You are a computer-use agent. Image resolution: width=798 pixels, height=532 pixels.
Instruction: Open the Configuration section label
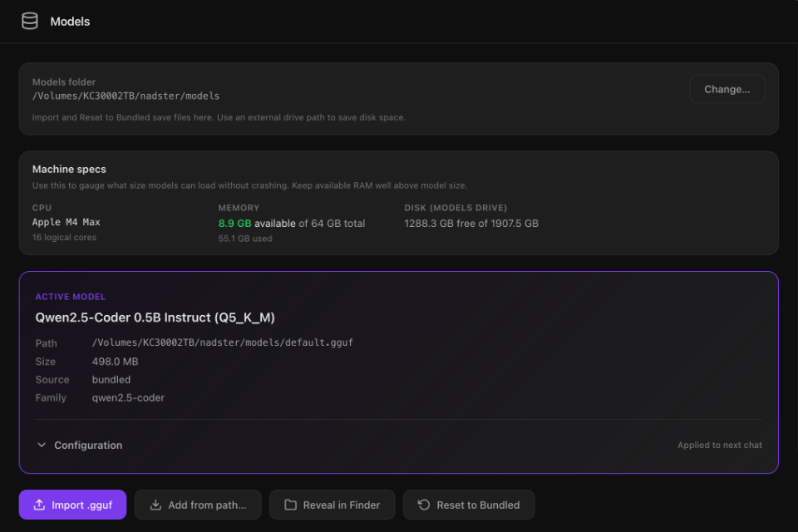(x=88, y=446)
